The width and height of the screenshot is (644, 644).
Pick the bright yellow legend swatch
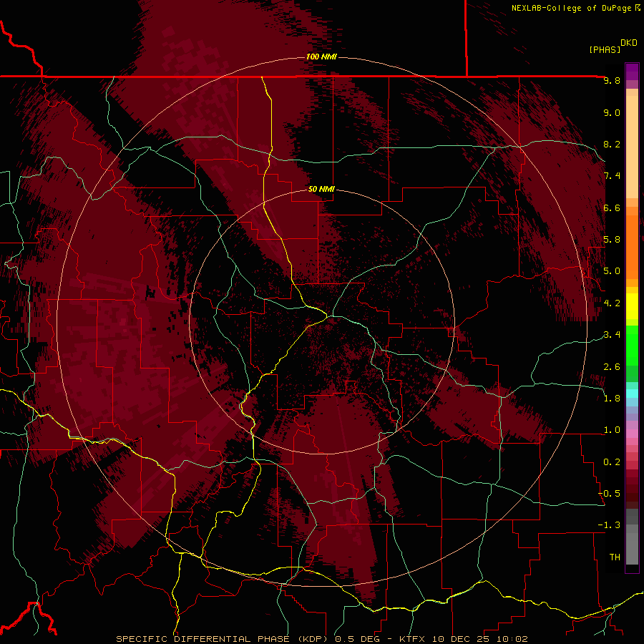[632, 306]
